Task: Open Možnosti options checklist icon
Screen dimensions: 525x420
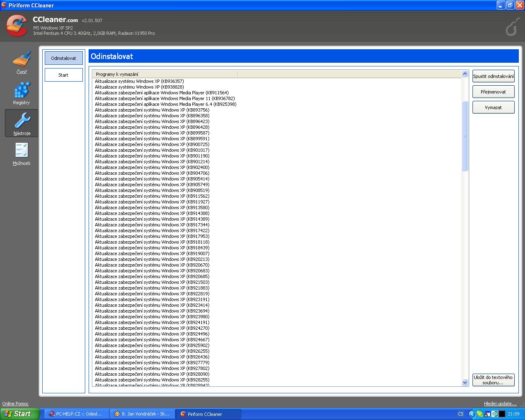Action: tap(22, 151)
